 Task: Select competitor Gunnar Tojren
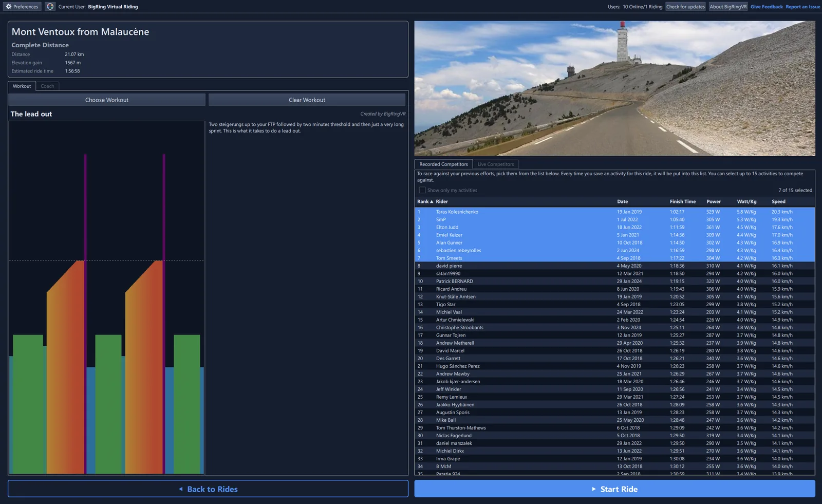tap(614, 335)
